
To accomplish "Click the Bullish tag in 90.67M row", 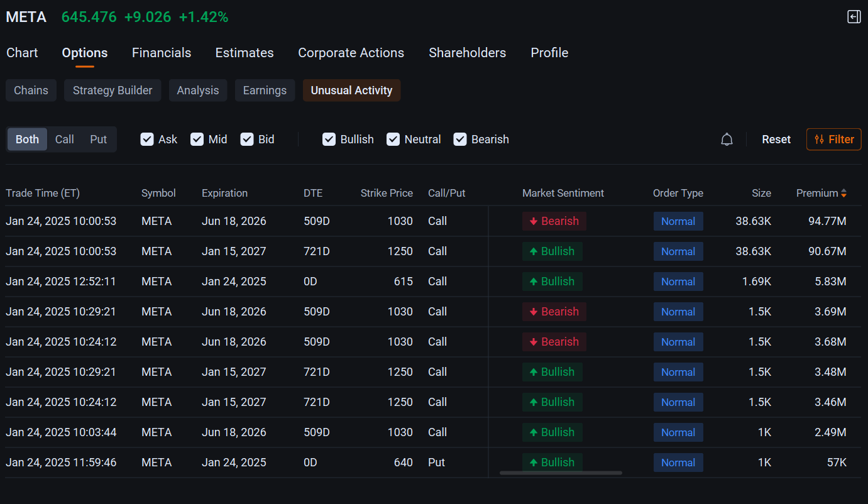I will tap(552, 251).
